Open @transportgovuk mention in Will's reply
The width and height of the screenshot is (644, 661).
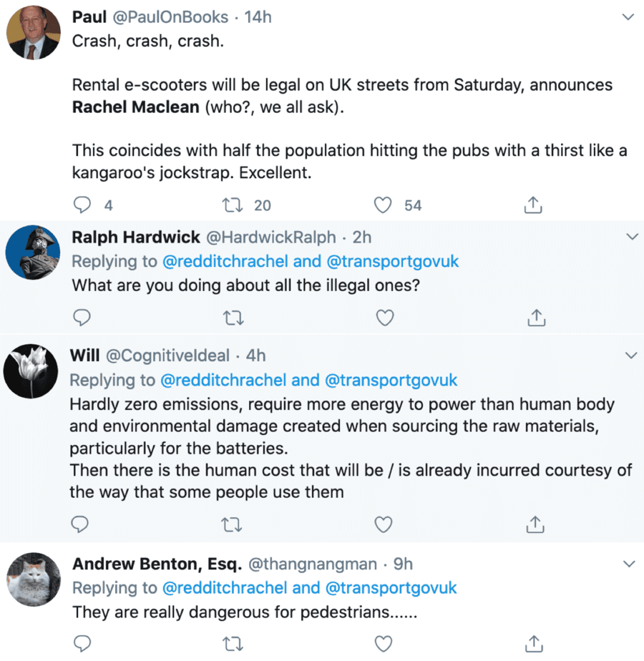point(391,380)
